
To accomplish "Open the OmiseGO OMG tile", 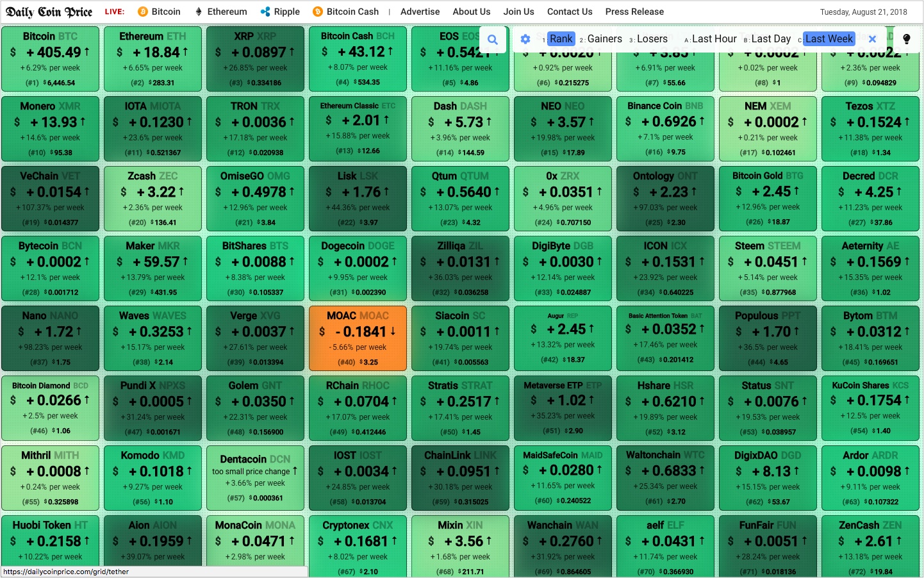I will click(x=256, y=199).
